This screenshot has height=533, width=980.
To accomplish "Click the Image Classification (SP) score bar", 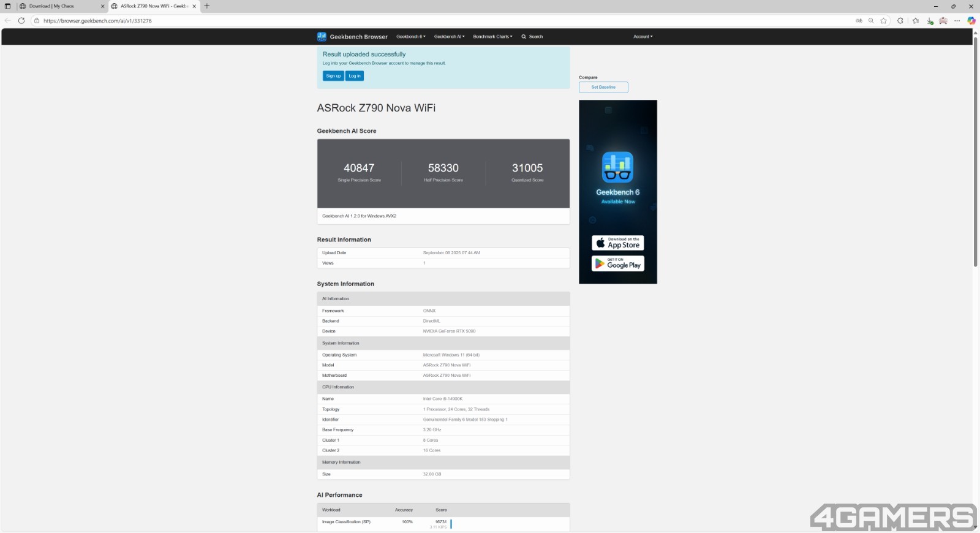I will [x=451, y=524].
